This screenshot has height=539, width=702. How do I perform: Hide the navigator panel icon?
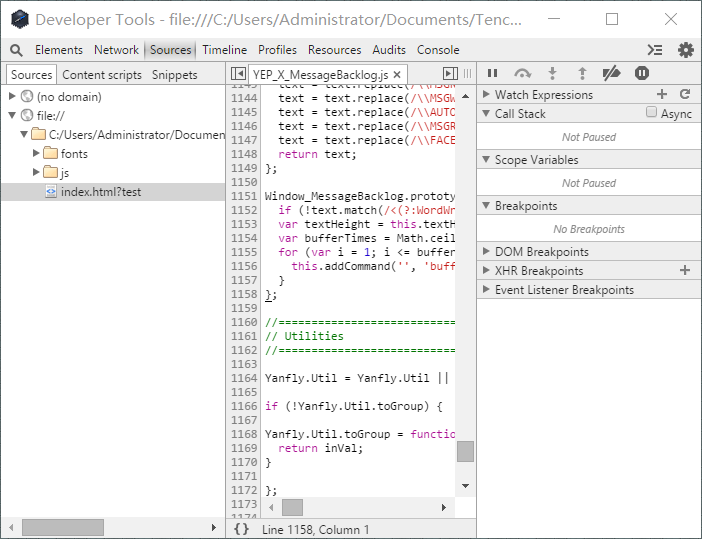coord(238,73)
